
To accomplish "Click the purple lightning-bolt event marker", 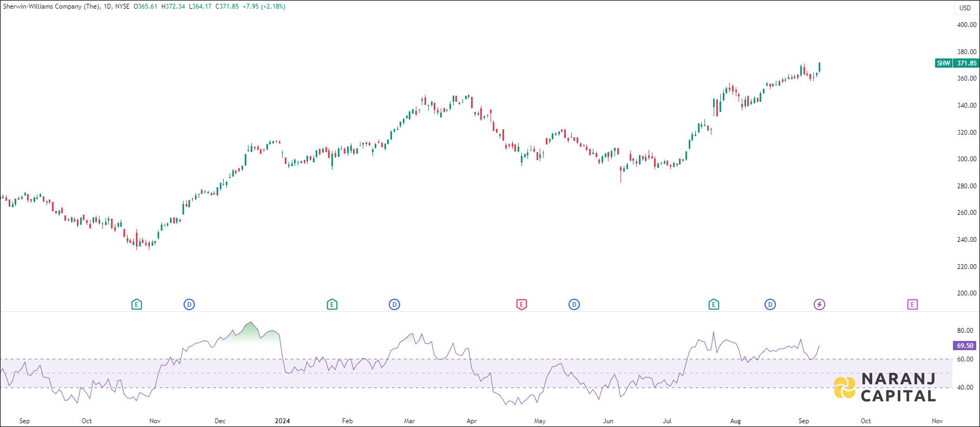I will pyautogui.click(x=820, y=305).
